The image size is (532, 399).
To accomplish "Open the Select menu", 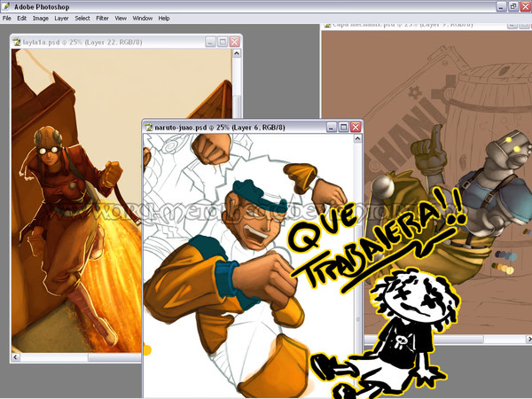I will coord(82,19).
